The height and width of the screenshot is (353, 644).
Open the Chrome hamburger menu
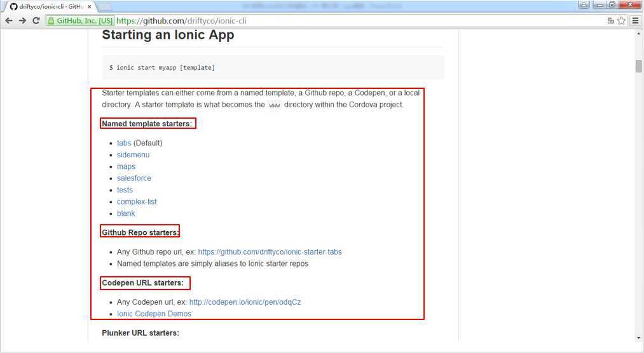635,20
